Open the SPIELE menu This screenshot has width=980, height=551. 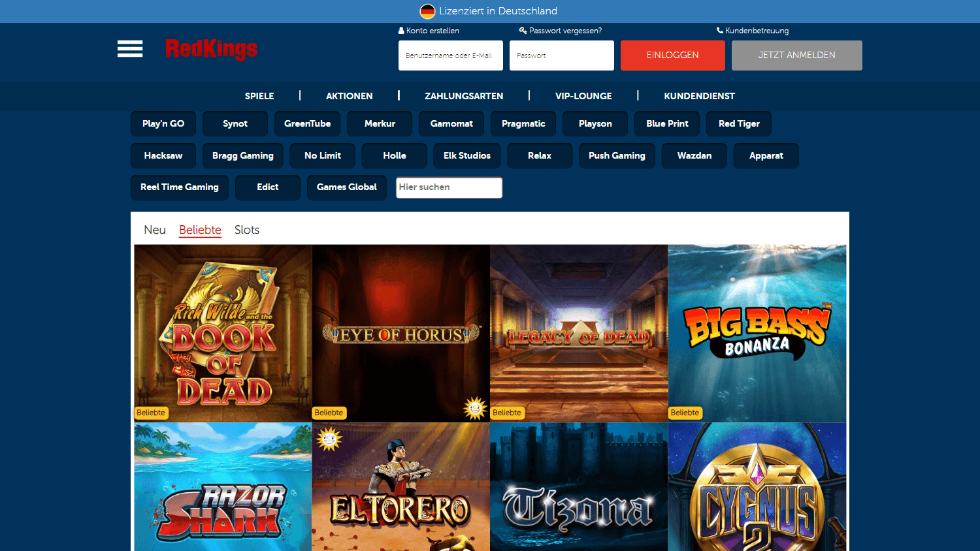click(x=259, y=96)
